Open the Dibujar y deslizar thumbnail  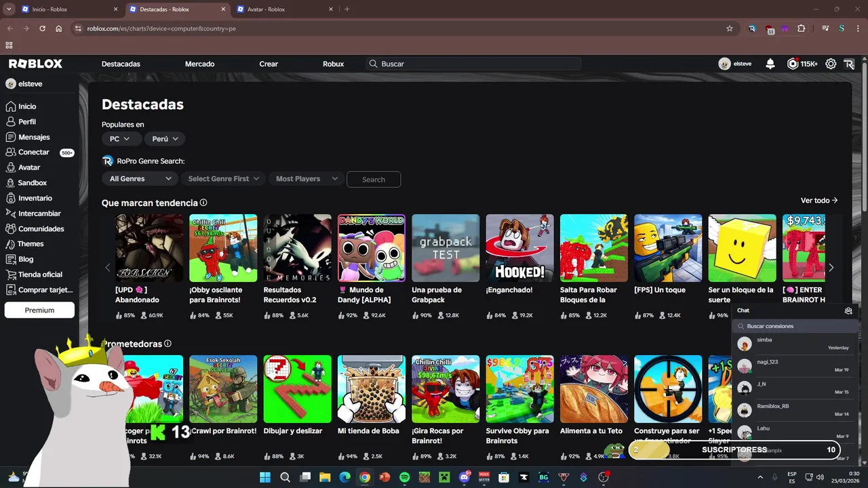[x=297, y=389]
